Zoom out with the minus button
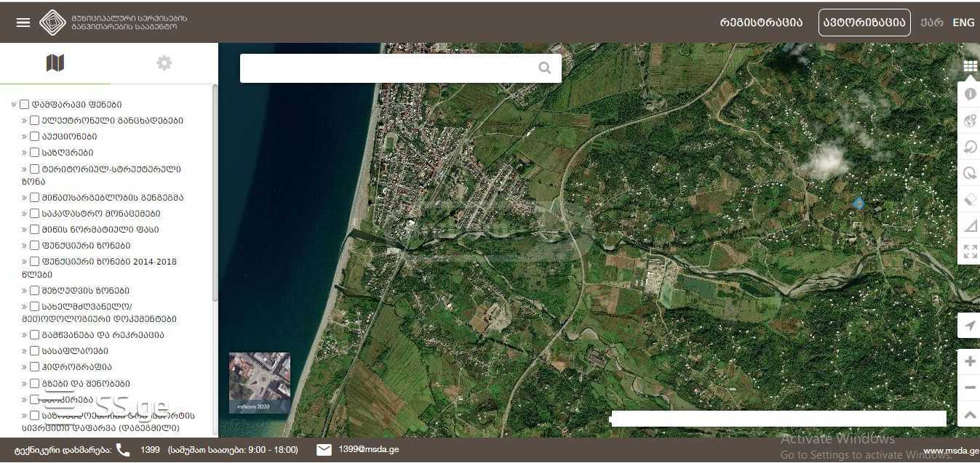 coord(969,387)
